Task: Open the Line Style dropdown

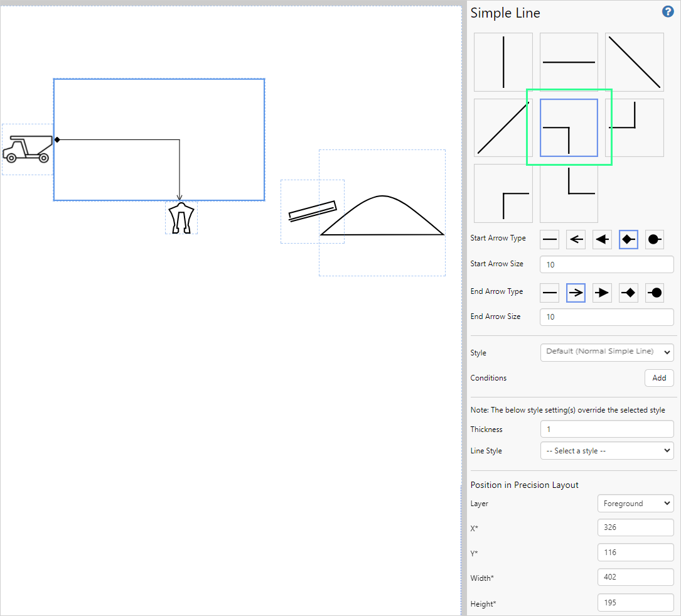Action: coord(606,450)
